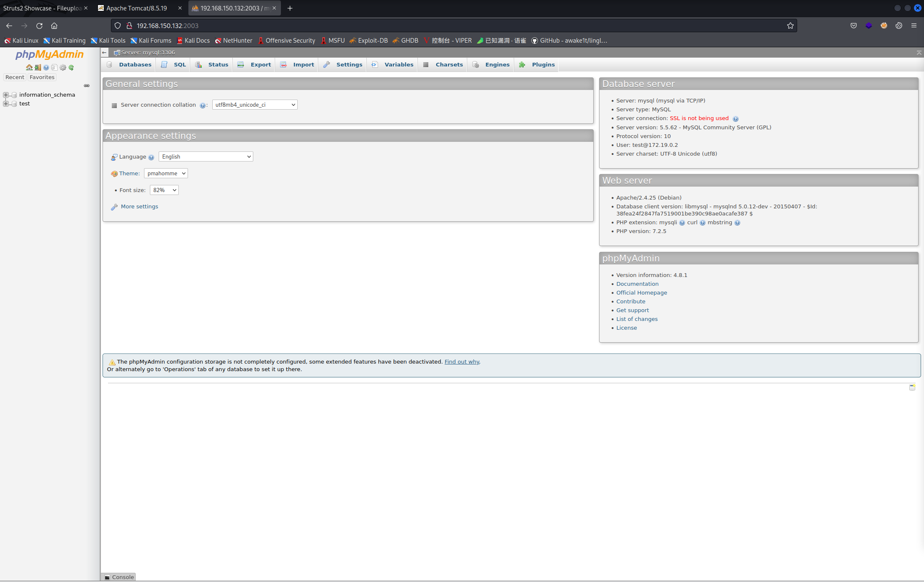Click the browser address bar URL field
Image resolution: width=924 pixels, height=582 pixels.
(454, 26)
